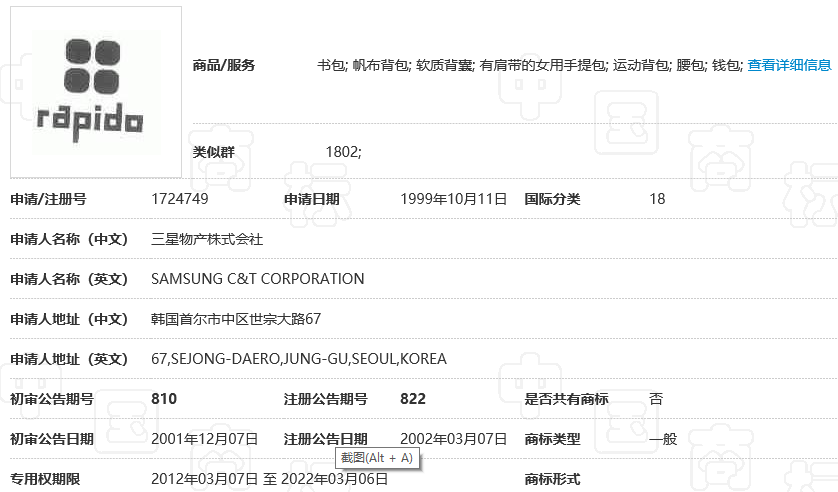The image size is (838, 492).
Task: Click similar group value 1802;
Action: (344, 152)
